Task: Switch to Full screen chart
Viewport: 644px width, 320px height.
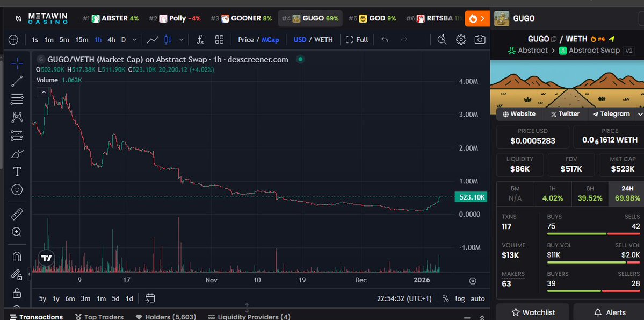Action: (357, 40)
